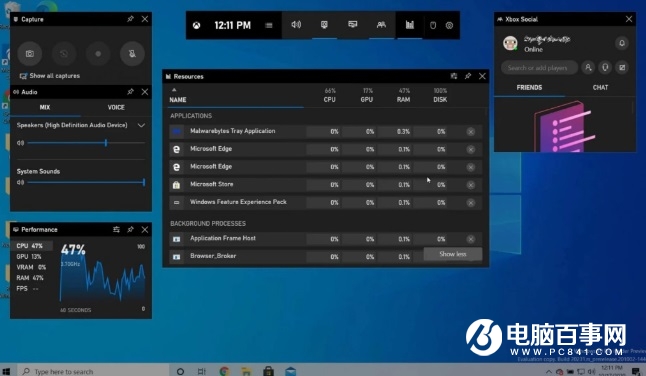Expand the Speakers audio device dropdown
The height and width of the screenshot is (376, 646).
(141, 125)
